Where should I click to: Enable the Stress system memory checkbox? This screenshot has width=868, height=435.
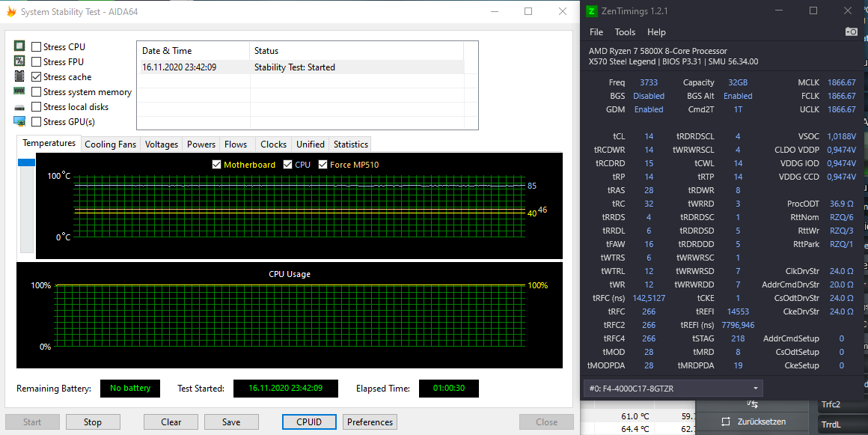tap(36, 91)
